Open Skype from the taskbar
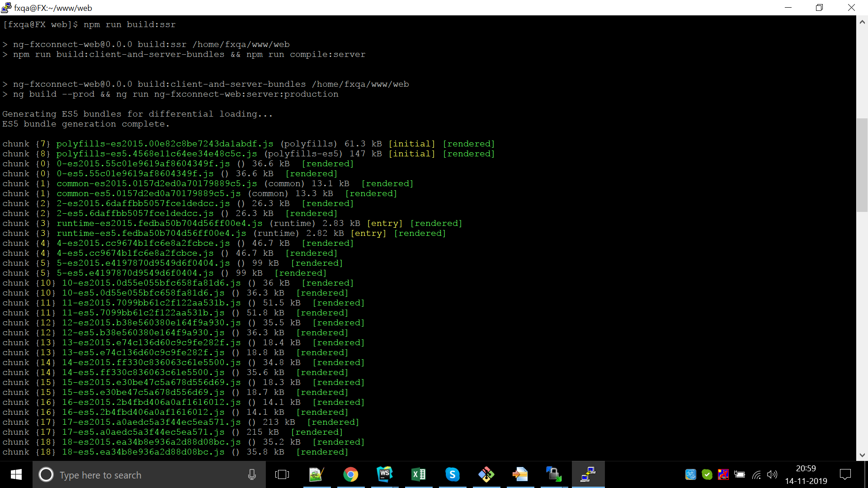This screenshot has height=488, width=868. click(452, 474)
